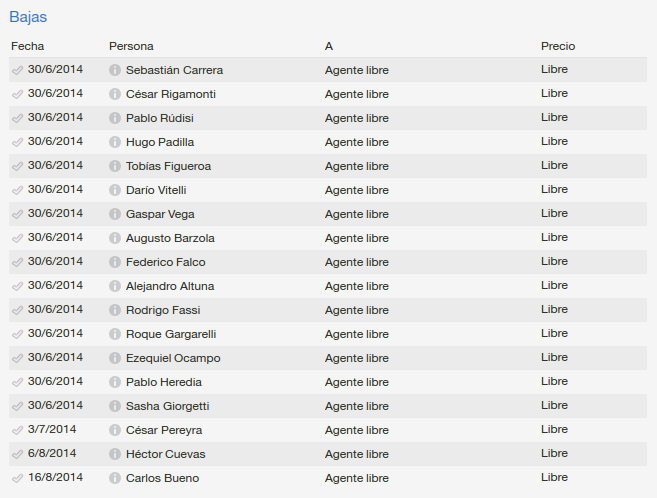Click the info icon for Tobías Figueroa
The image size is (657, 498).
[115, 166]
